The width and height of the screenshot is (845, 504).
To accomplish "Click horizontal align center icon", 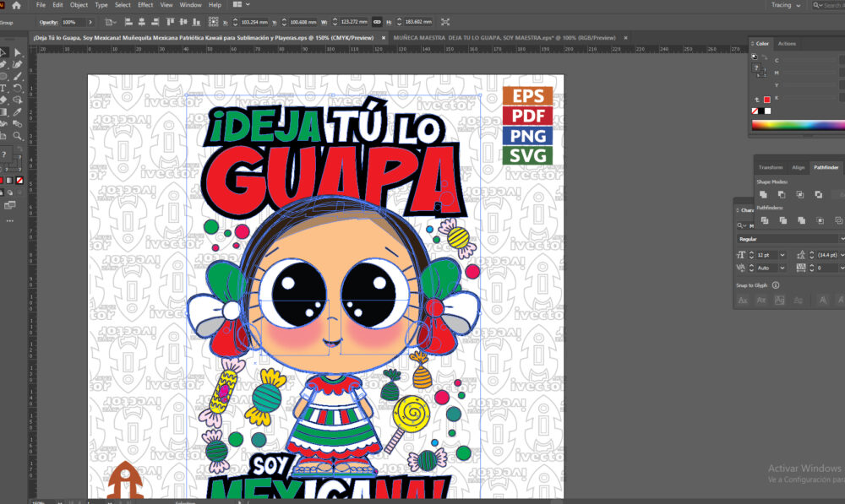I will [x=142, y=22].
